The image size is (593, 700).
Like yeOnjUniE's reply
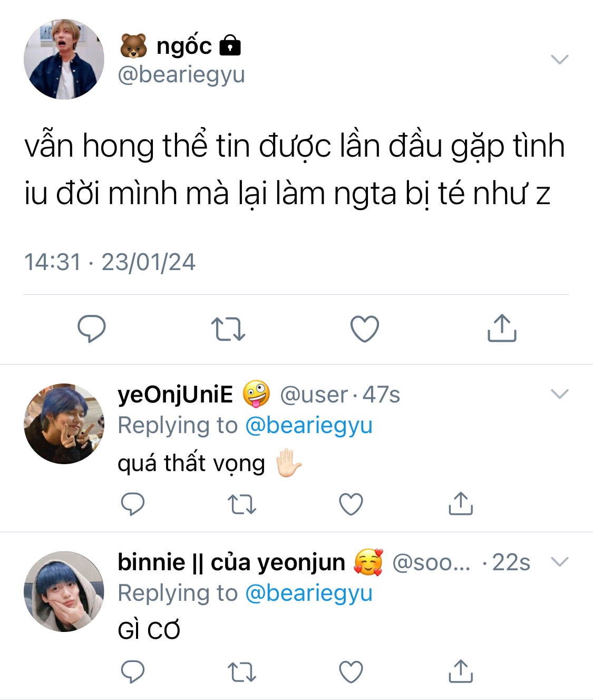coord(351,504)
